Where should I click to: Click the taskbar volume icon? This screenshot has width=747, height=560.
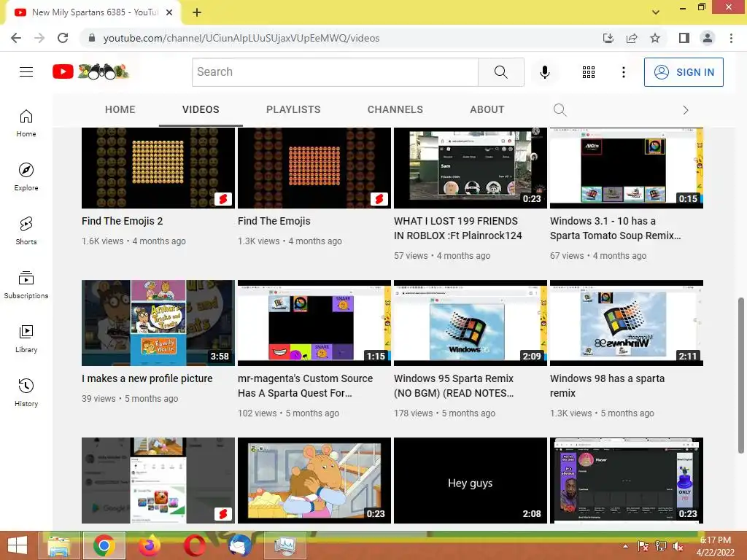point(678,546)
